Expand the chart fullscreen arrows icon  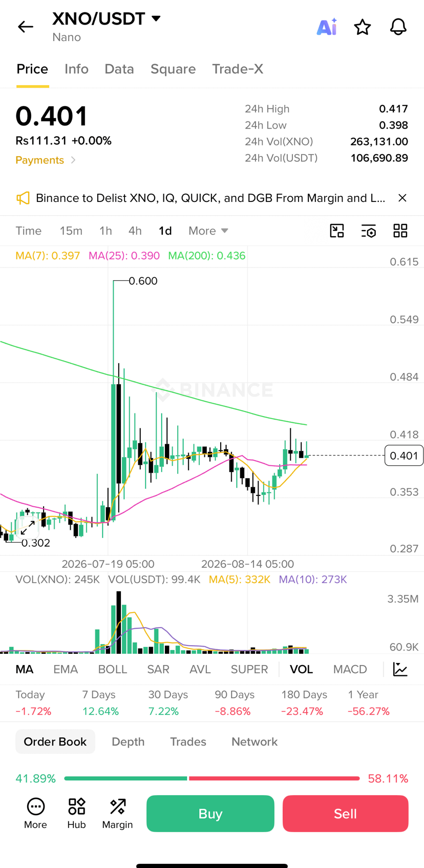point(27,527)
